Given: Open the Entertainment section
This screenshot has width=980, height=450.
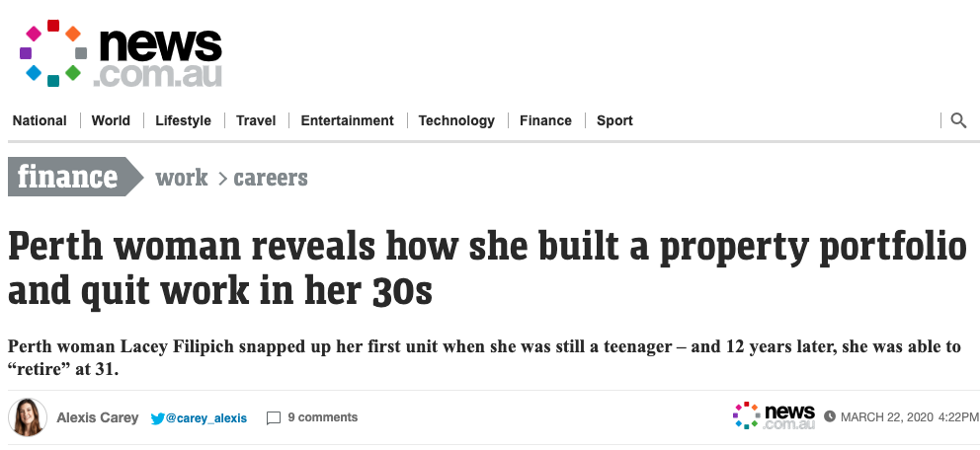Looking at the screenshot, I should [347, 120].
